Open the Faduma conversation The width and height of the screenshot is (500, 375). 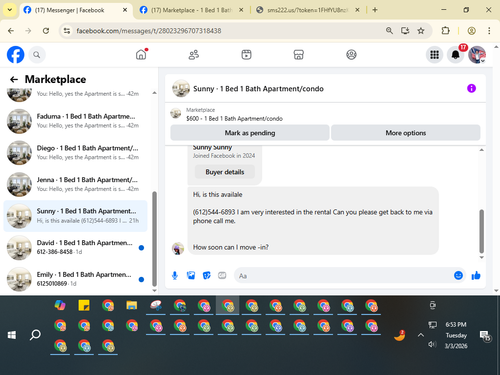click(x=75, y=121)
